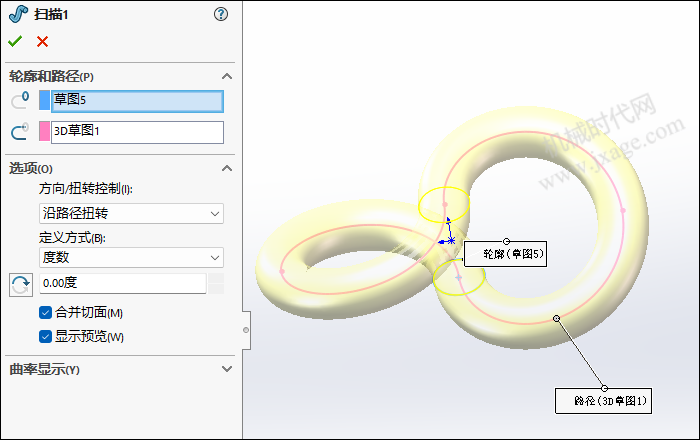Click the 轮廓(草图5) callout label
The image size is (700, 440).
pos(505,254)
